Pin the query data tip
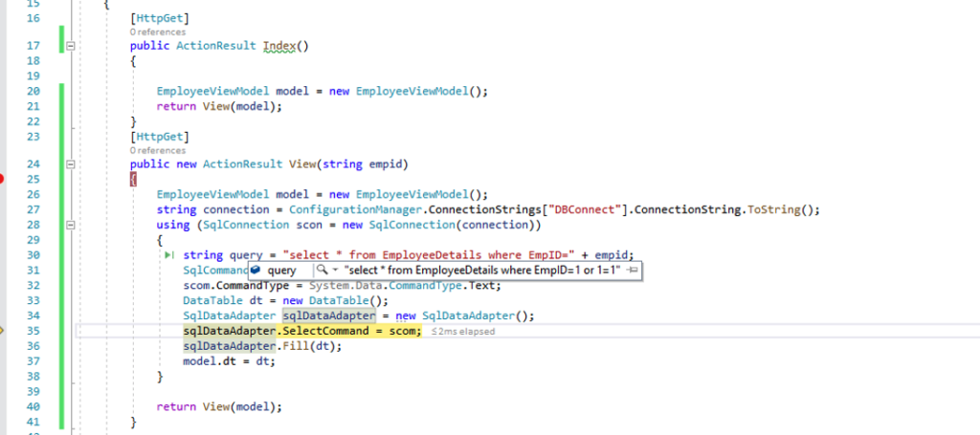Image resolution: width=980 pixels, height=435 pixels. [633, 271]
